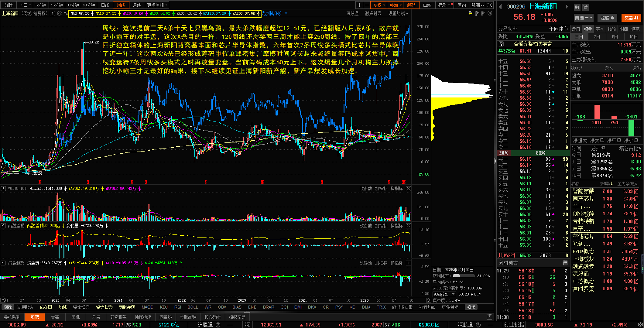Switch to the 分时 intraday tab
This screenshot has height=328, width=644.
[x=8, y=5]
